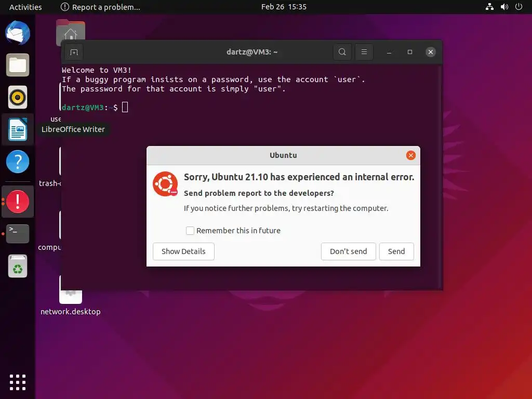Viewport: 532px width, 399px height.
Task: Select the red Apport error dock icon
Action: click(x=18, y=202)
